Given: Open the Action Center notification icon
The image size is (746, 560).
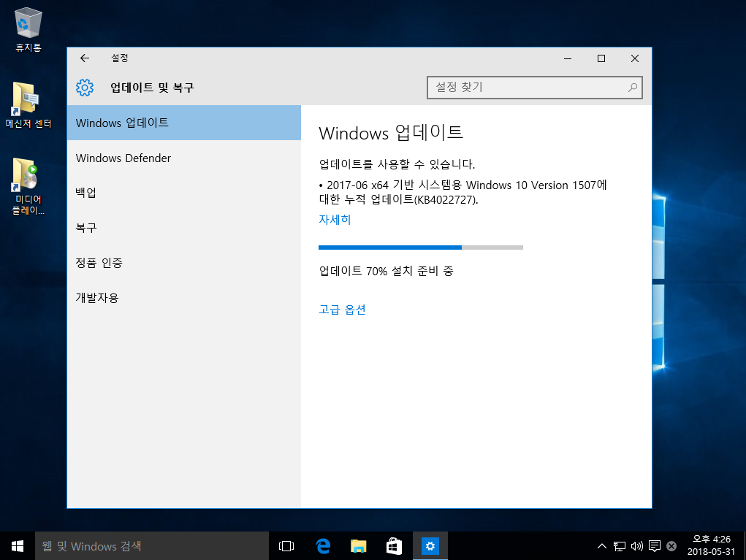Looking at the screenshot, I should pyautogui.click(x=655, y=546).
